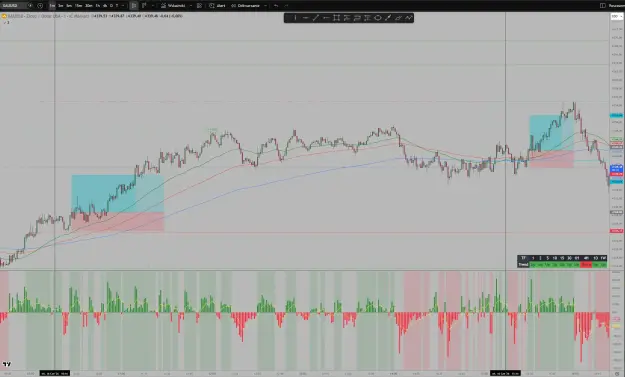The width and height of the screenshot is (625, 377).
Task: Open the Wskaźniki indicators menu
Action: (173, 6)
